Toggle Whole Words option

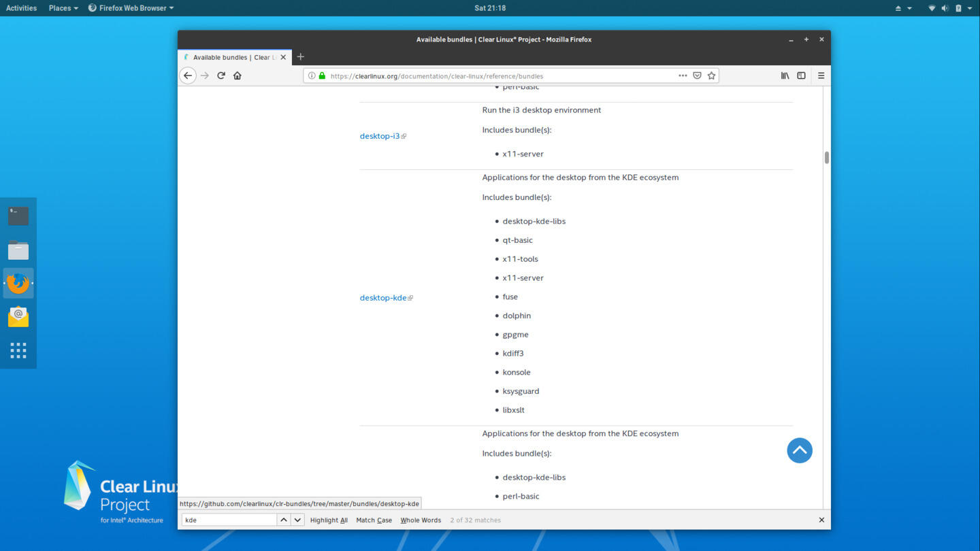pyautogui.click(x=421, y=520)
